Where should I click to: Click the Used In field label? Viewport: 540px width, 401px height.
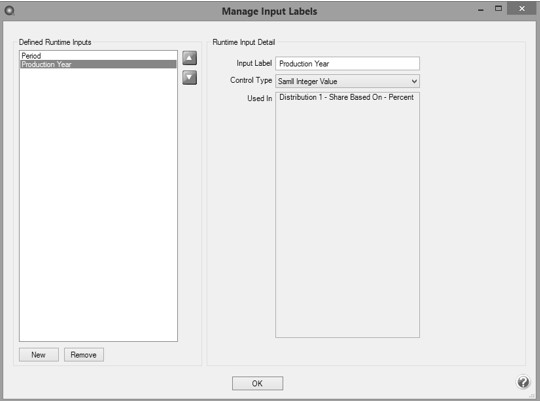pos(260,98)
